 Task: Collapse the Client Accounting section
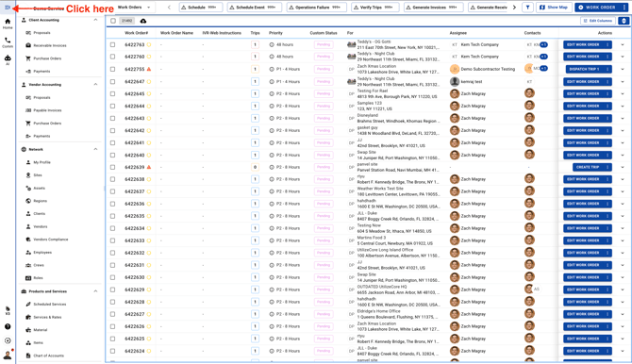coord(95,20)
